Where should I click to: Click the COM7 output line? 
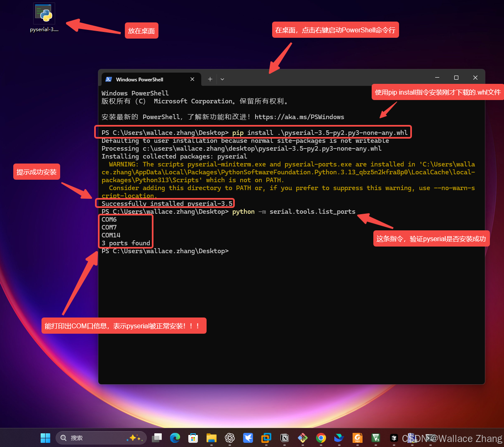[109, 227]
